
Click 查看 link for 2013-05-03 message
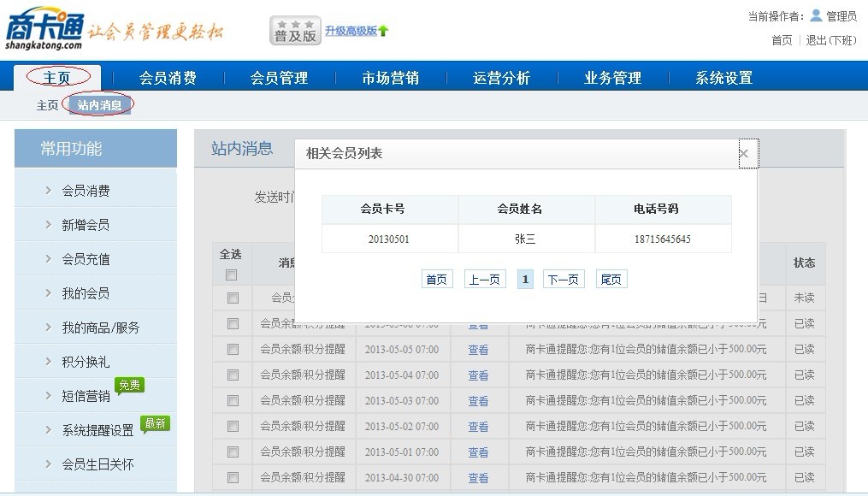(x=478, y=401)
